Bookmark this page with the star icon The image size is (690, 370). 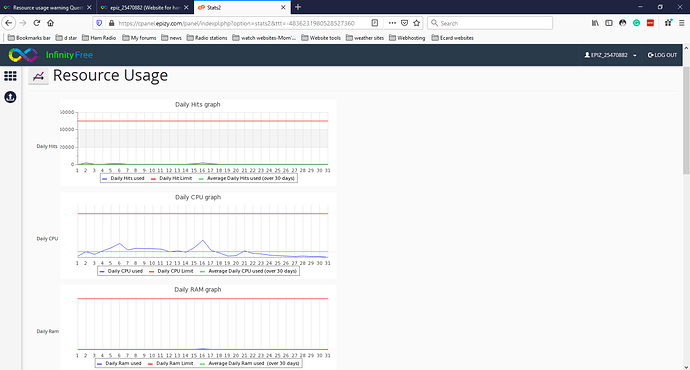417,23
